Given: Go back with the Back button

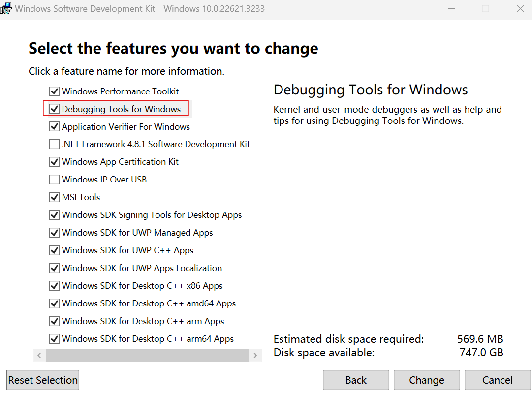Looking at the screenshot, I should click(356, 380).
